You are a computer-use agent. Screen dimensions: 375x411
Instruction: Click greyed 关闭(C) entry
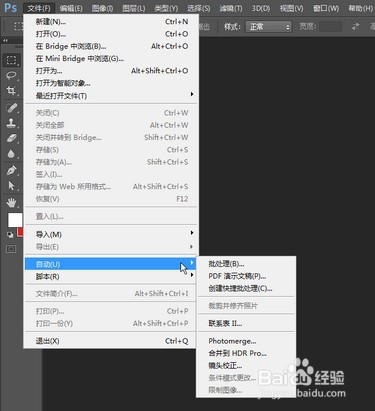click(x=112, y=113)
